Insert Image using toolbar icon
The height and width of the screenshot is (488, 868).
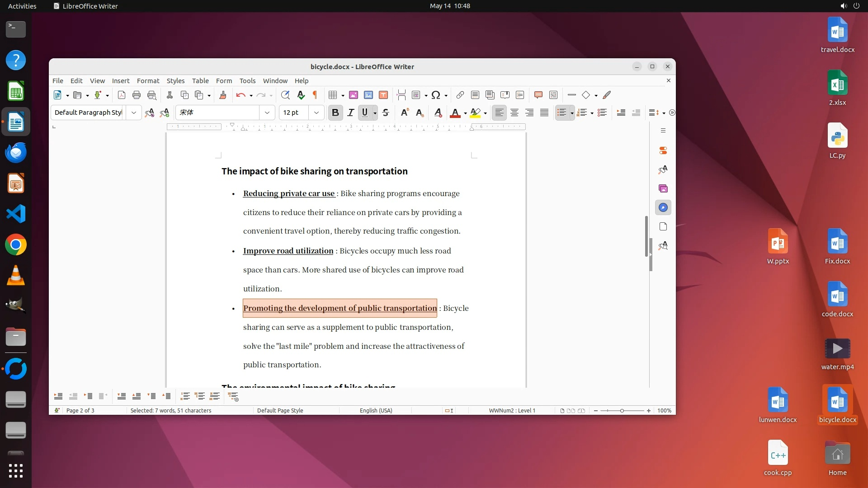[354, 95]
